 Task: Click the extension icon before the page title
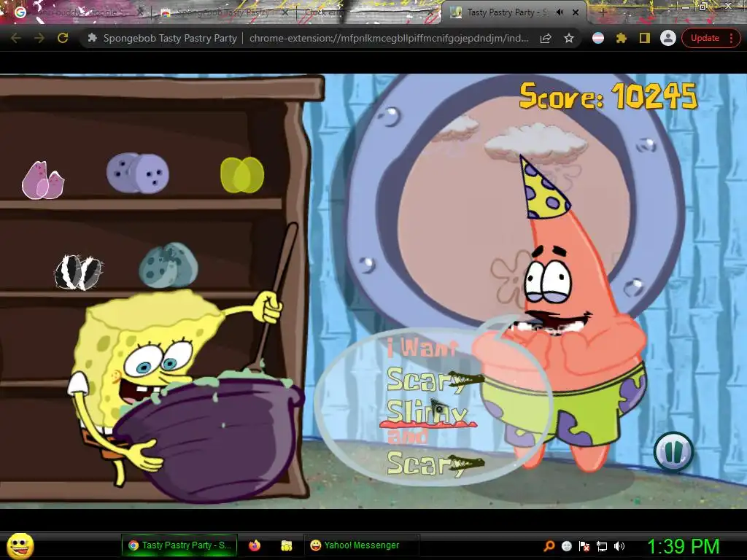point(93,38)
